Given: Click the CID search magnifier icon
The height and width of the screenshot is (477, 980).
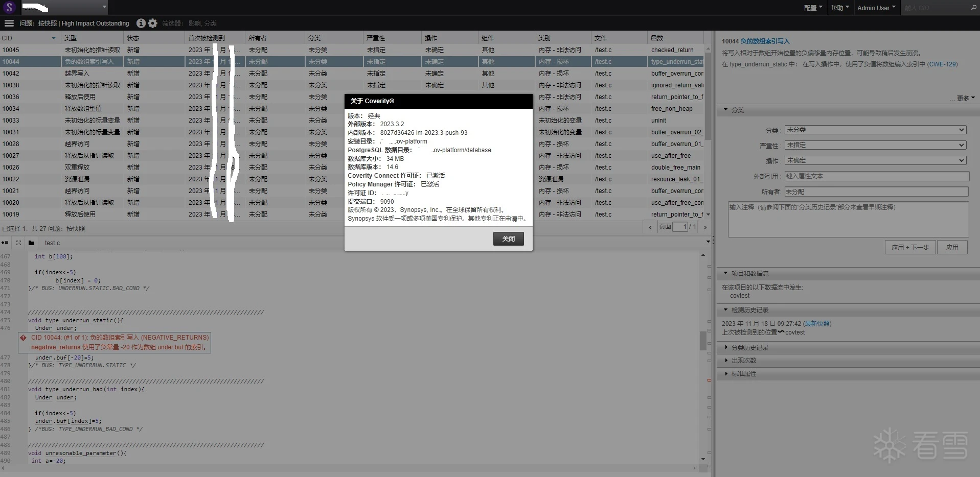Looking at the screenshot, I should click(x=973, y=8).
